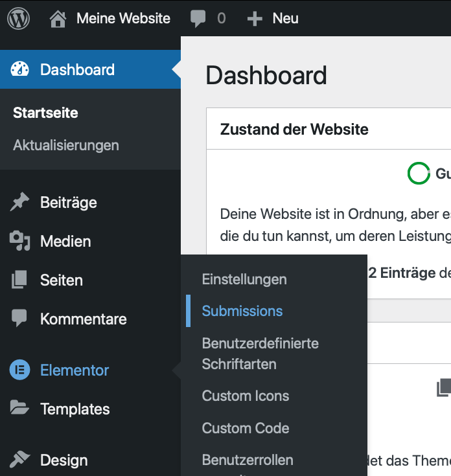Open the Neu menu in admin bar

click(286, 18)
